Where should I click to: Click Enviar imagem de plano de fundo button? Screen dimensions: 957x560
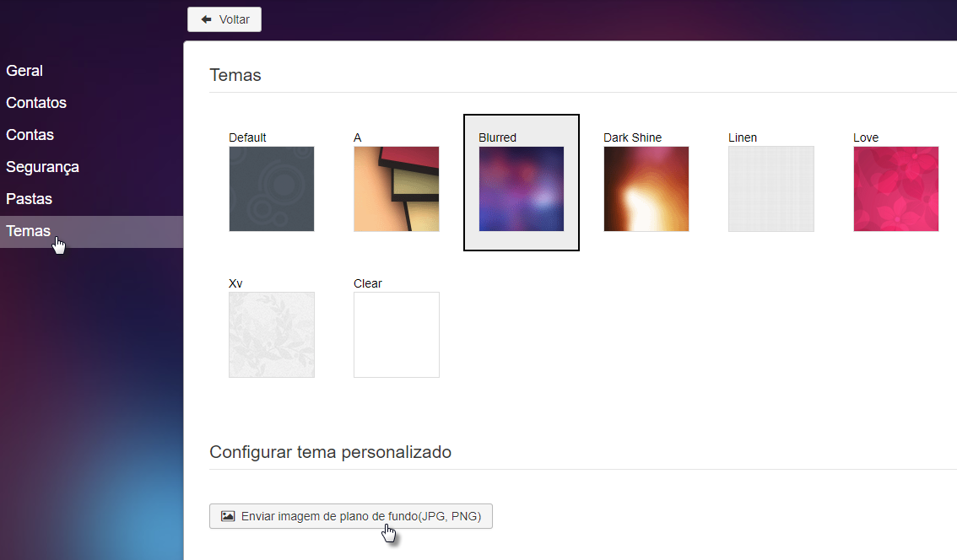[x=351, y=516]
